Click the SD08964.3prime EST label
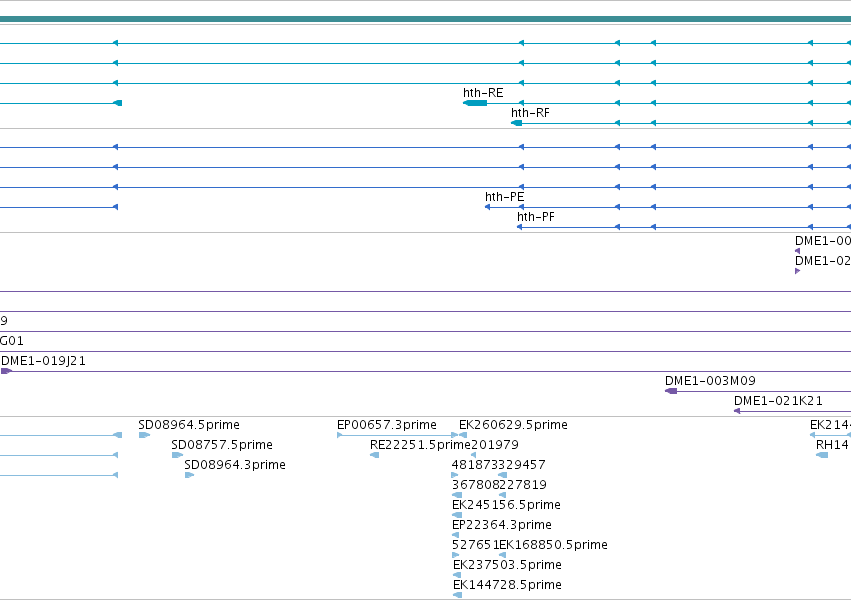 (x=235, y=465)
